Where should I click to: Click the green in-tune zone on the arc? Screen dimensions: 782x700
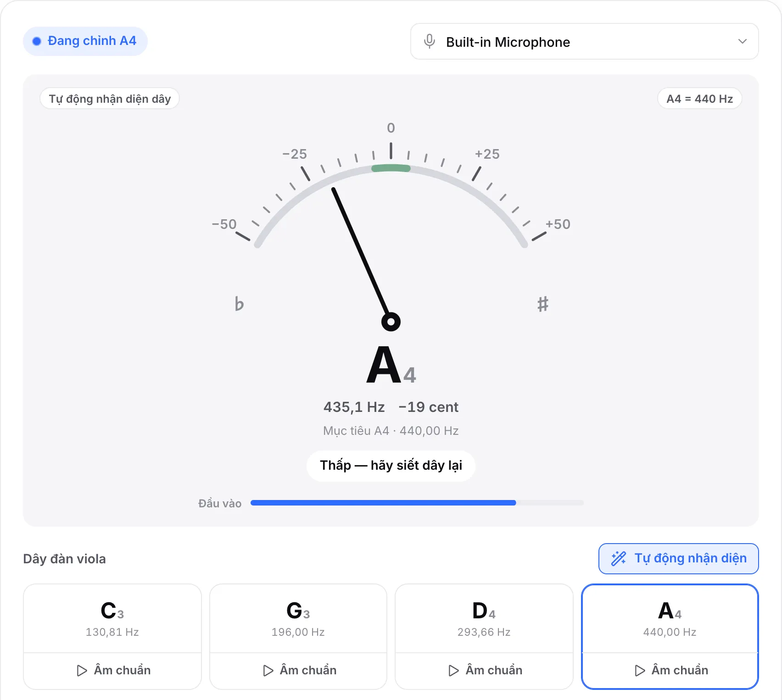[x=391, y=168]
